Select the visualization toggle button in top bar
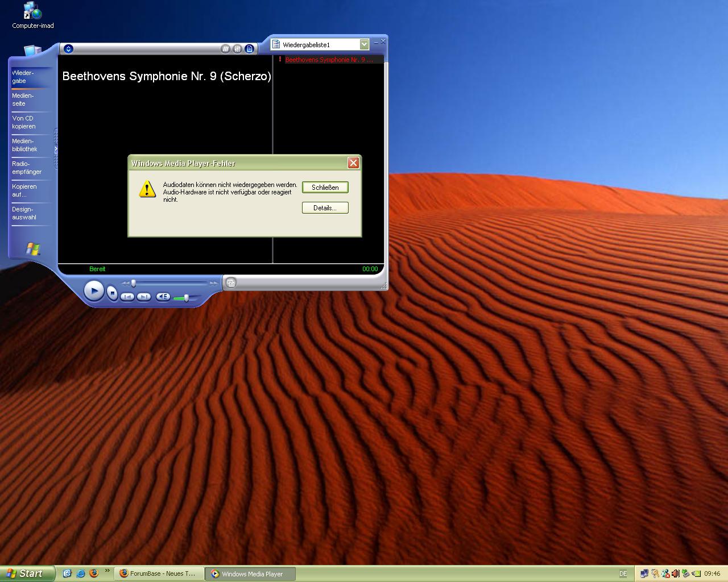Screen dimensions: 728x582 click(226, 49)
